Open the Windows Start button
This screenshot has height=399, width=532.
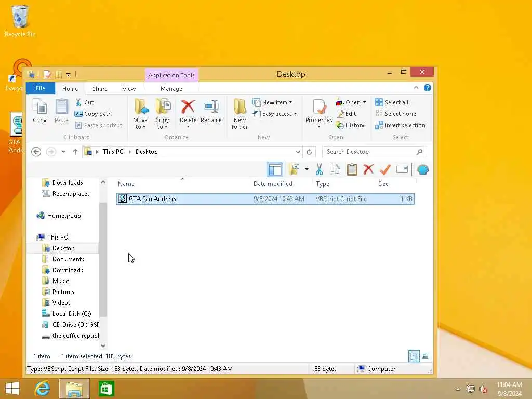(x=13, y=389)
